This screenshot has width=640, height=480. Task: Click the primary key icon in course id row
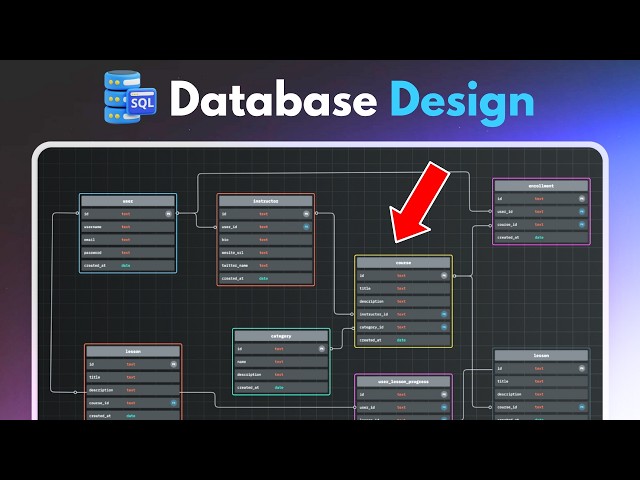coord(444,276)
